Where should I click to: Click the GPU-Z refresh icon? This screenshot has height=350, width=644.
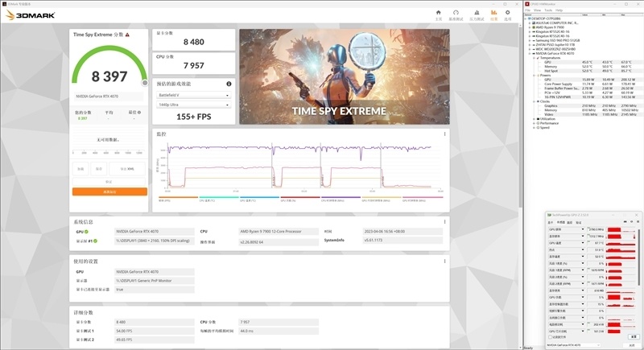[x=632, y=221]
